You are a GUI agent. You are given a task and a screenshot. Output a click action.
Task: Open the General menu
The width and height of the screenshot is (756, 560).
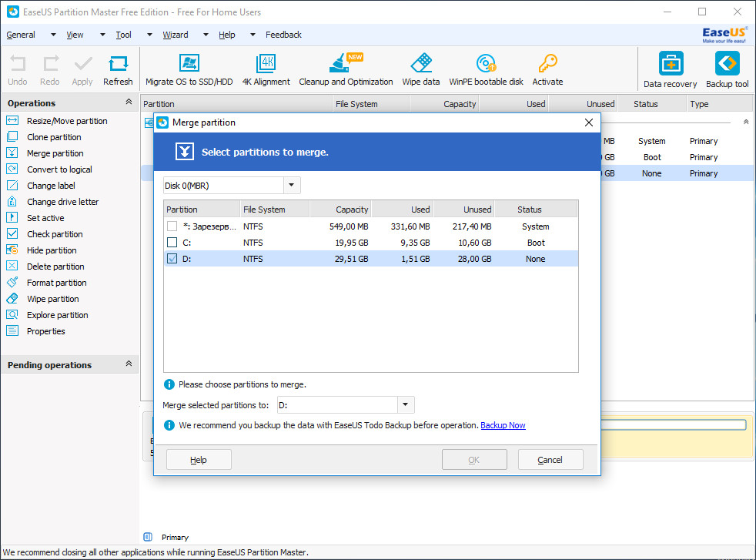tap(21, 35)
